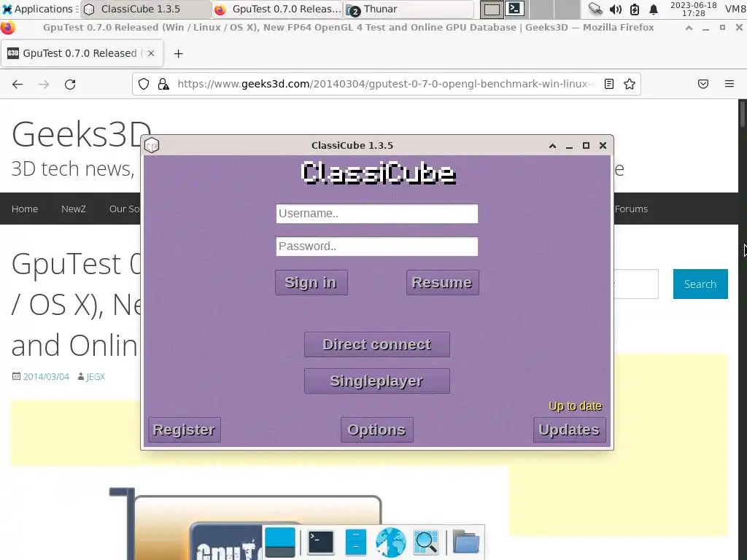
Task: Click the Sign in button in ClassiCube
Action: click(x=311, y=282)
